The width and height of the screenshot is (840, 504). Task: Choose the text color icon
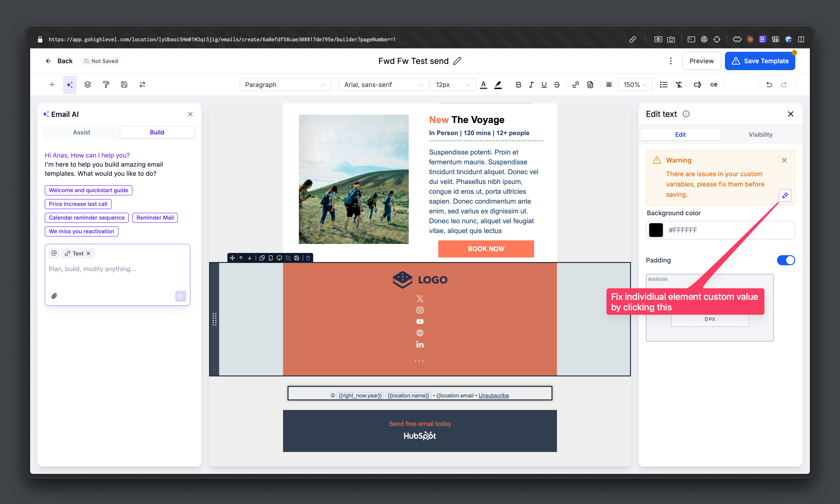[483, 84]
